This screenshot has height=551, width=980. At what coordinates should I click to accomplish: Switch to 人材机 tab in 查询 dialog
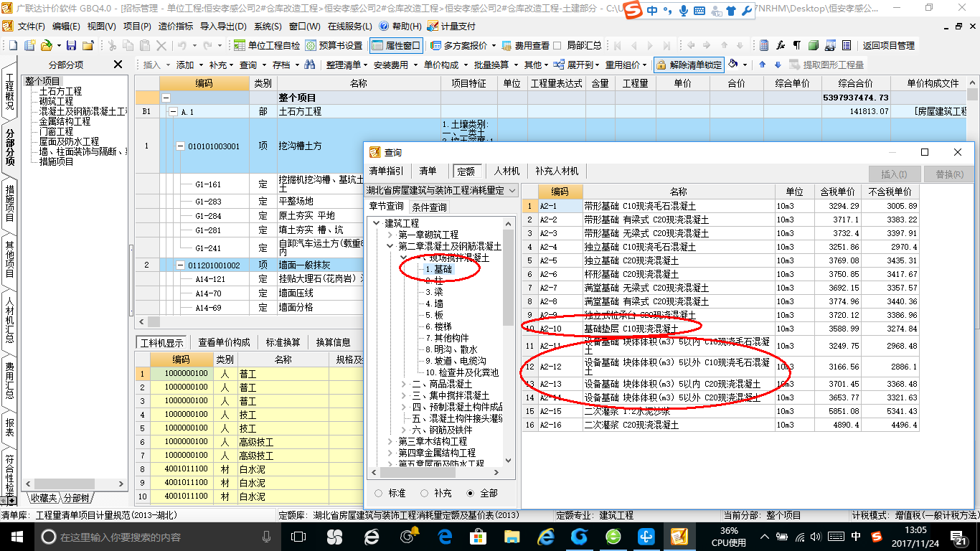pyautogui.click(x=507, y=171)
